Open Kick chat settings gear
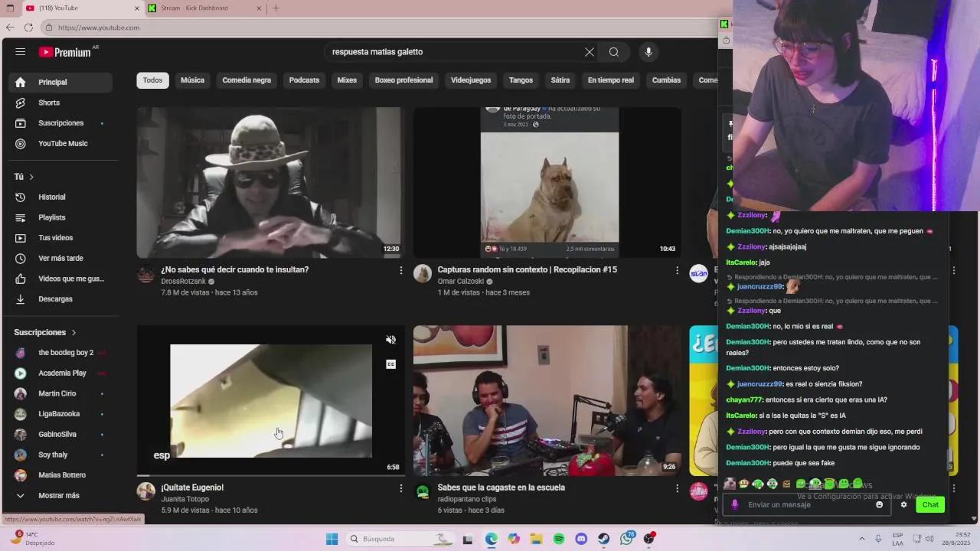The width and height of the screenshot is (980, 551). click(x=903, y=505)
